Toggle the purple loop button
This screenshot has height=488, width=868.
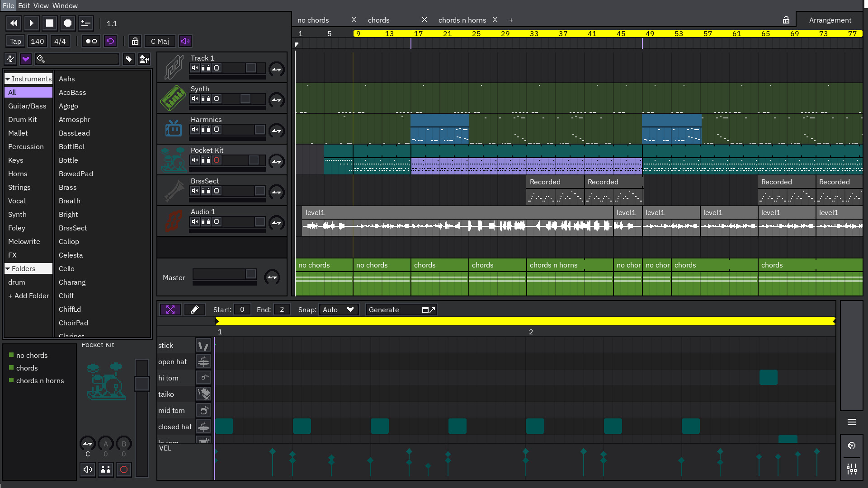110,41
